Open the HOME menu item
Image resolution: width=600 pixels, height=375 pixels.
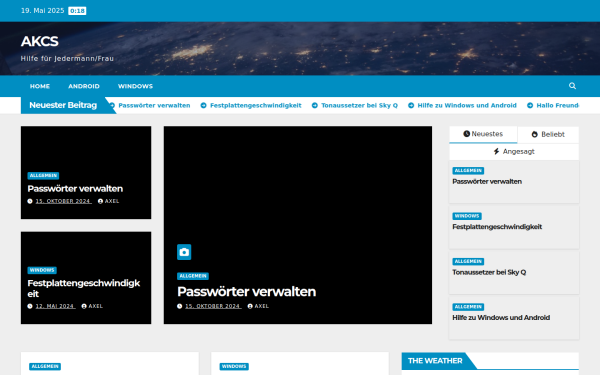40,86
